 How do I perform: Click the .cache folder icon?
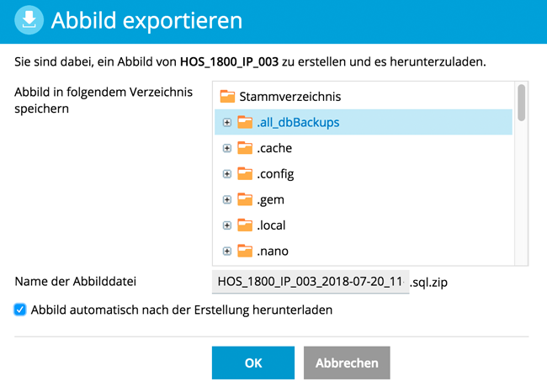tap(245, 148)
